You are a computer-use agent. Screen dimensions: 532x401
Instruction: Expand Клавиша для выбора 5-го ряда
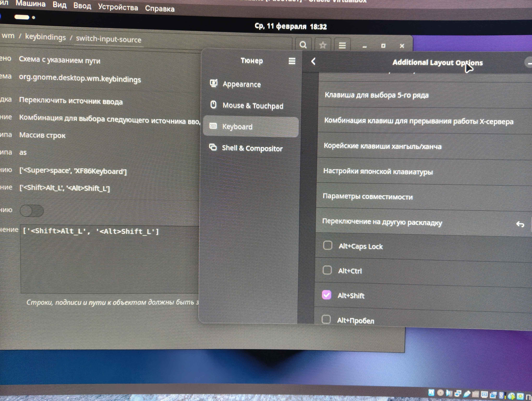tap(376, 95)
